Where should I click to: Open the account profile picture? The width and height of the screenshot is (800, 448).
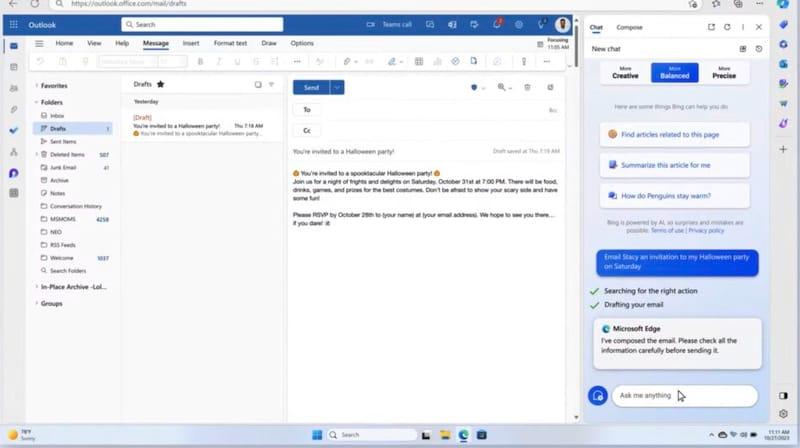click(x=562, y=24)
